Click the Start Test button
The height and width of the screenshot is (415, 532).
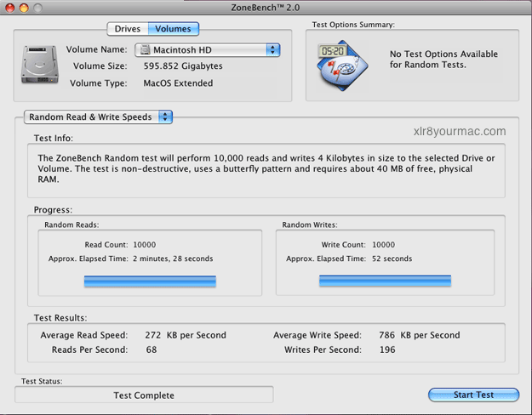[x=473, y=395]
